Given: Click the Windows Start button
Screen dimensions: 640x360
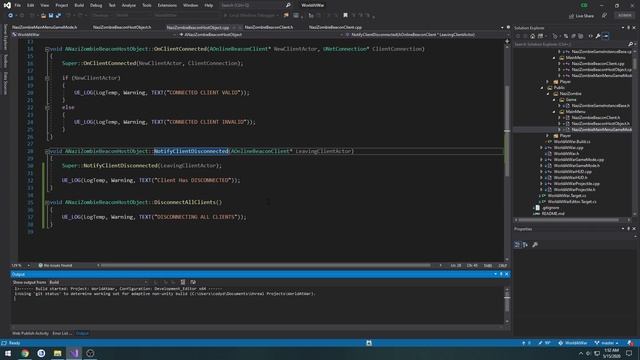Looking at the screenshot, I should tap(8, 353).
